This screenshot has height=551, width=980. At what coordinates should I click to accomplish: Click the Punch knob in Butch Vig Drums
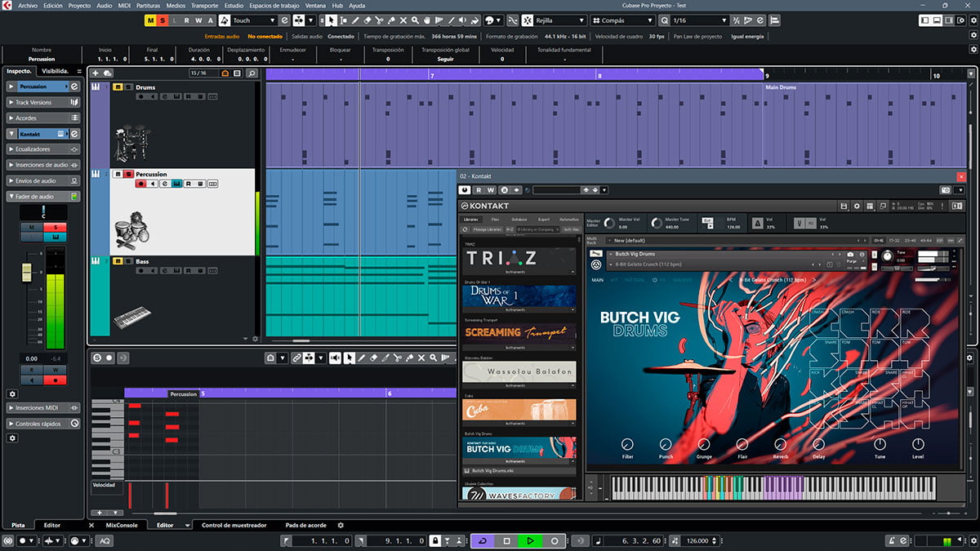[x=666, y=445]
